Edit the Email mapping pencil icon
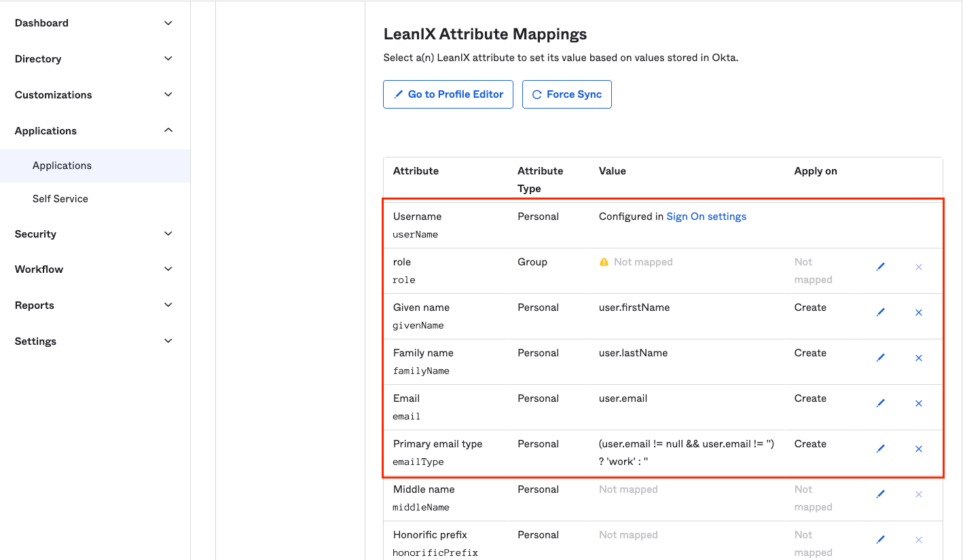This screenshot has height=560, width=963. point(881,404)
